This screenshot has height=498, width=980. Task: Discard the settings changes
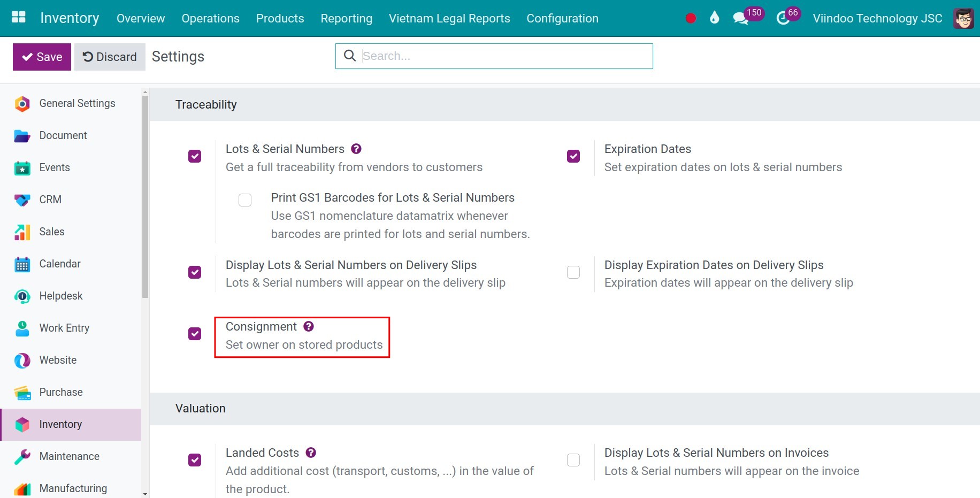tap(110, 57)
